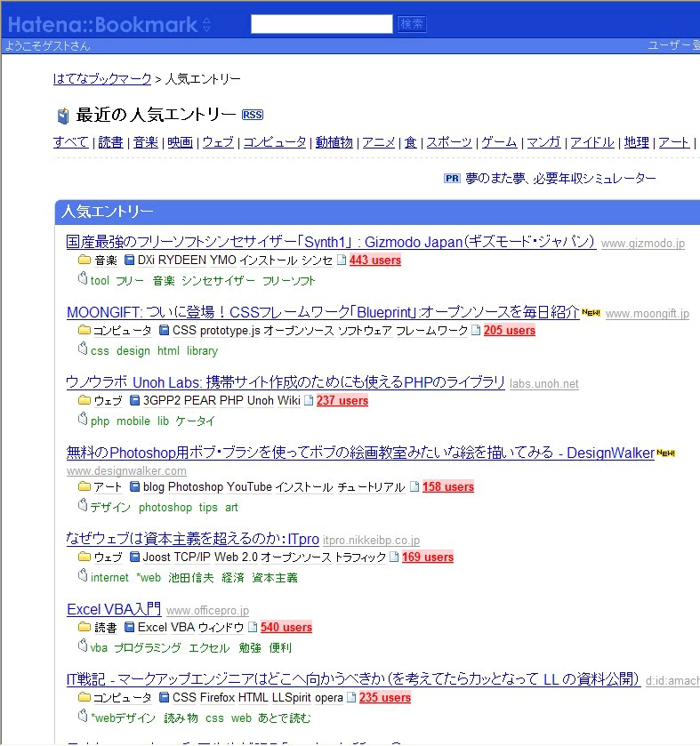Open the はてなブックマーク breadcrumb link

point(102,78)
